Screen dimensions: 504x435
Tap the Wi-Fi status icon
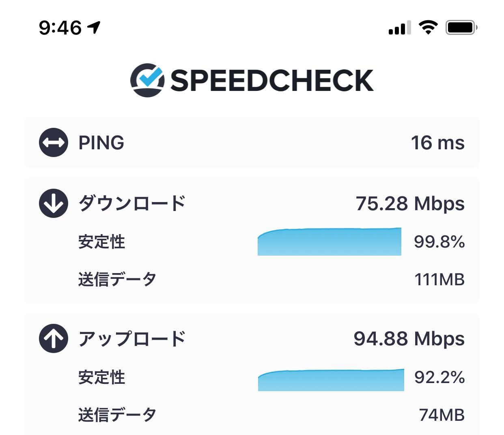tap(428, 28)
